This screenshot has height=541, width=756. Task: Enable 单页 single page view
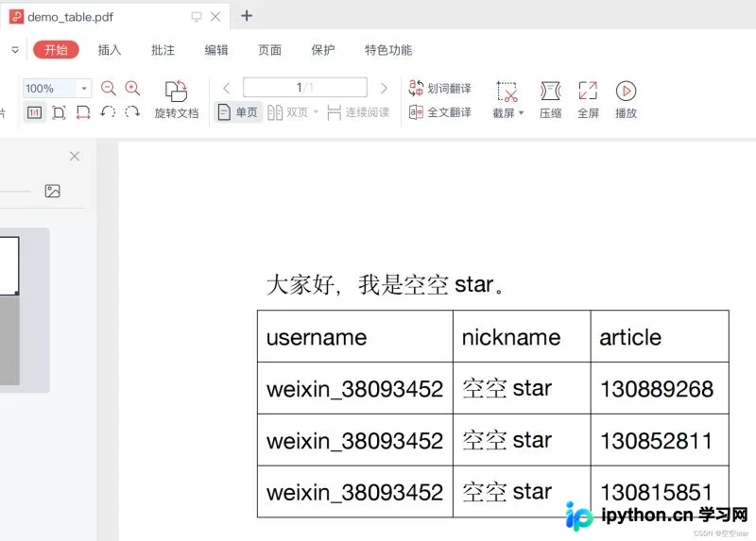(238, 112)
